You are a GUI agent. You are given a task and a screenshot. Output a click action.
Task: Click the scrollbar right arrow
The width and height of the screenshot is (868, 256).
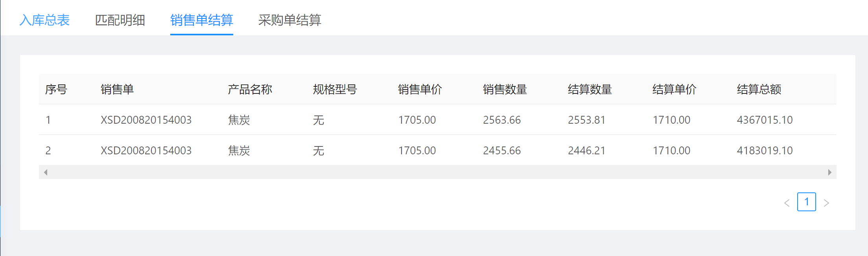point(829,172)
